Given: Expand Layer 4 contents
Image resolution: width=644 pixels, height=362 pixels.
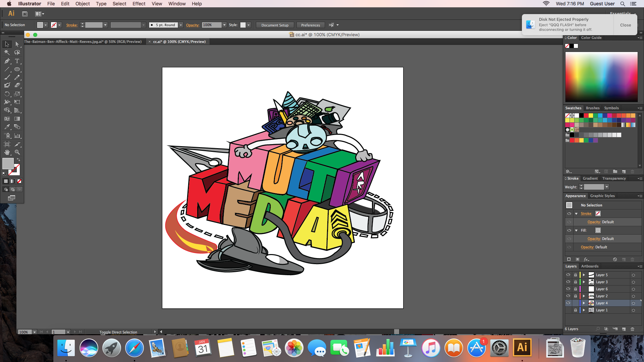Looking at the screenshot, I should pyautogui.click(x=584, y=303).
